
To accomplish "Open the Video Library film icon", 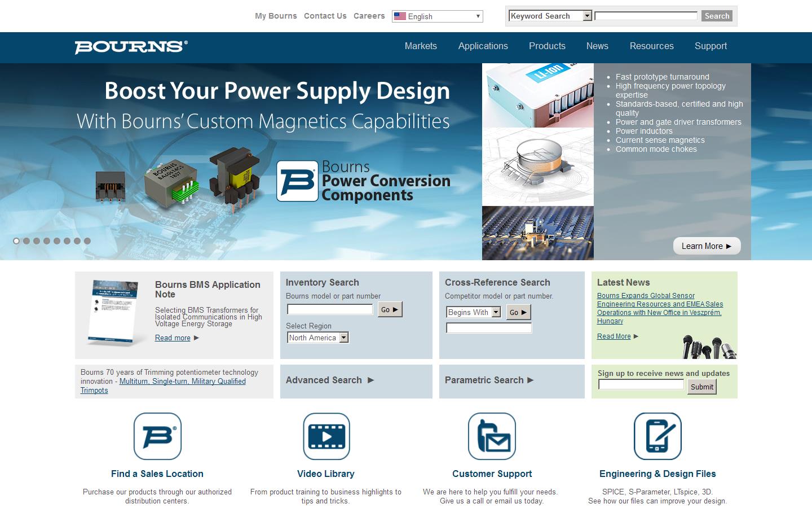I will point(326,436).
